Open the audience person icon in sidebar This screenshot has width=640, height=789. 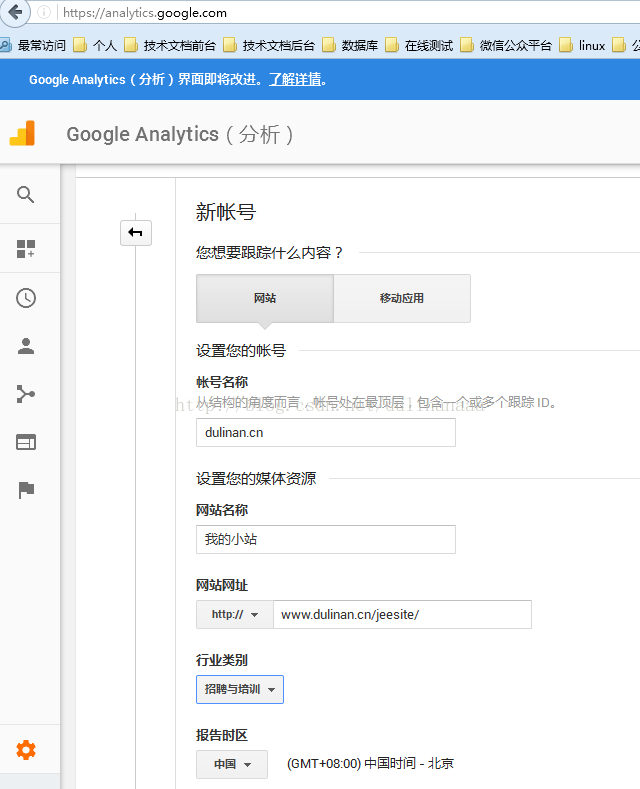[x=26, y=346]
